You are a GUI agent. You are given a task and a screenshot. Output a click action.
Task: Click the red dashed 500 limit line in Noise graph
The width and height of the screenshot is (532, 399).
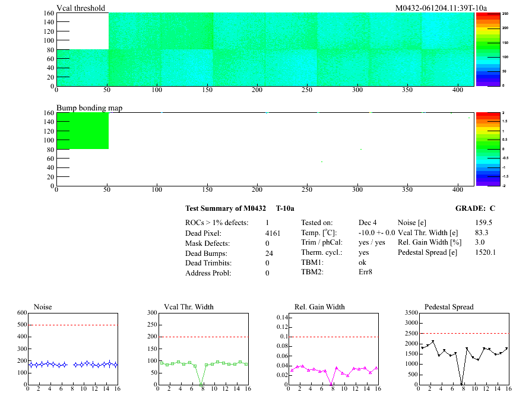click(73, 325)
